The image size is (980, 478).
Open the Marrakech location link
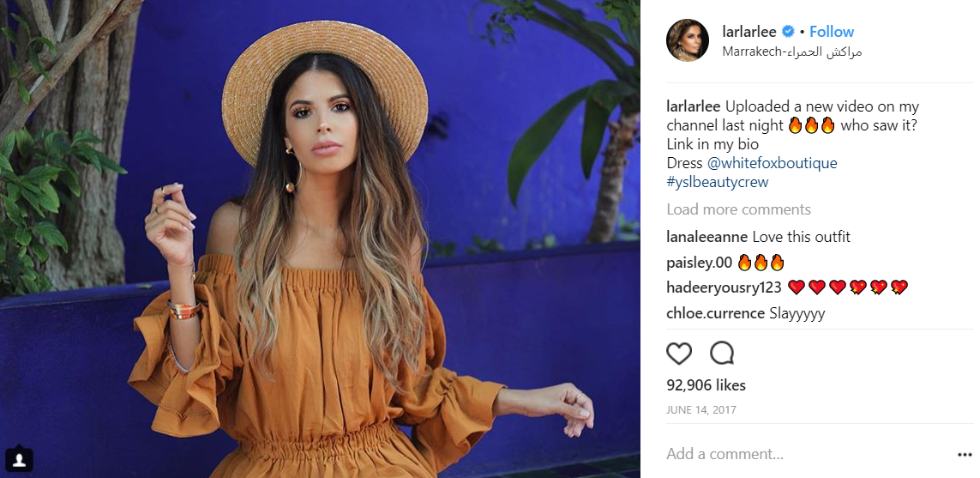(792, 52)
